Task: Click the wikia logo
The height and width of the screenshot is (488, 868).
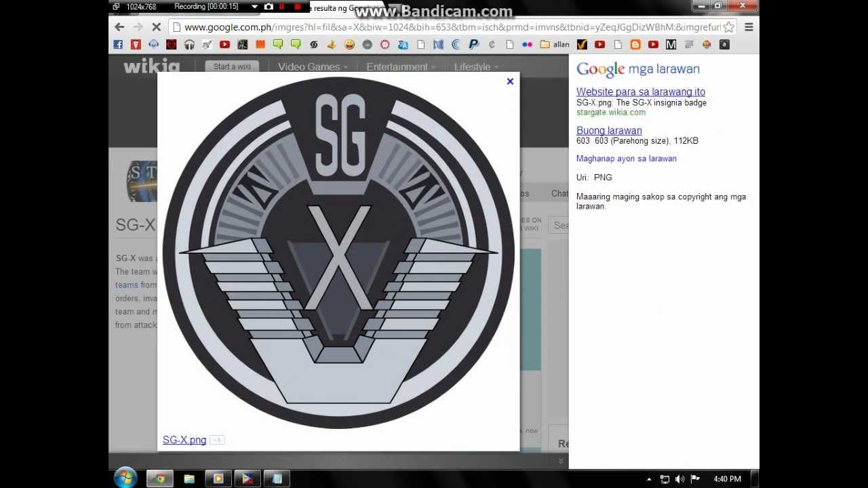Action: coord(151,66)
